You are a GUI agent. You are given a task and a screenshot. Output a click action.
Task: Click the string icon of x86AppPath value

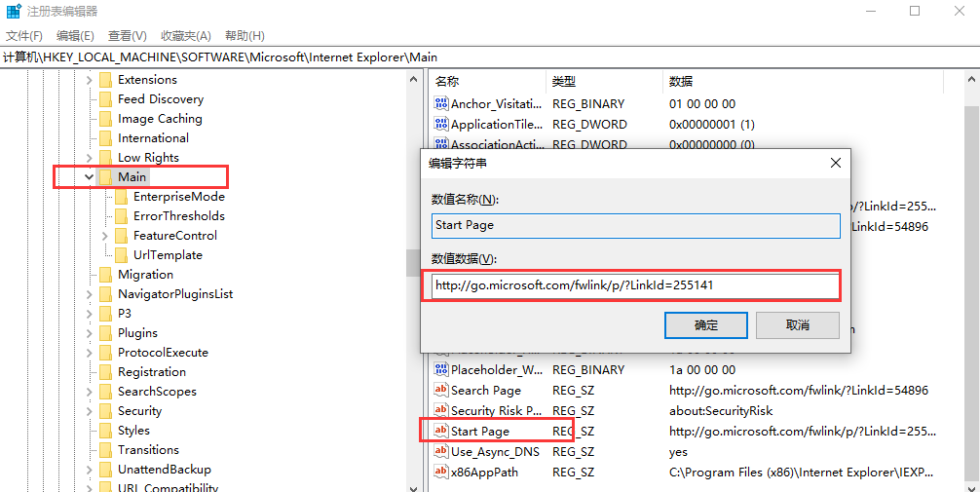click(441, 472)
